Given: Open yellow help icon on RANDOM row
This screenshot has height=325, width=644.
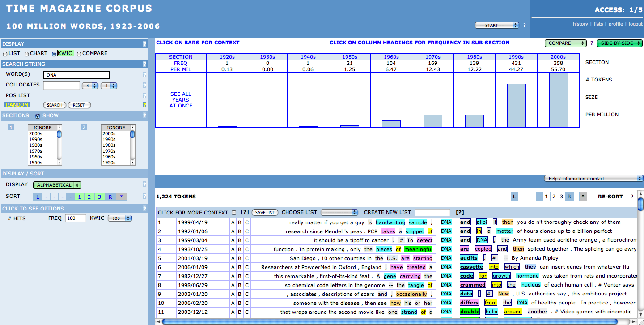Looking at the screenshot, I should [144, 105].
